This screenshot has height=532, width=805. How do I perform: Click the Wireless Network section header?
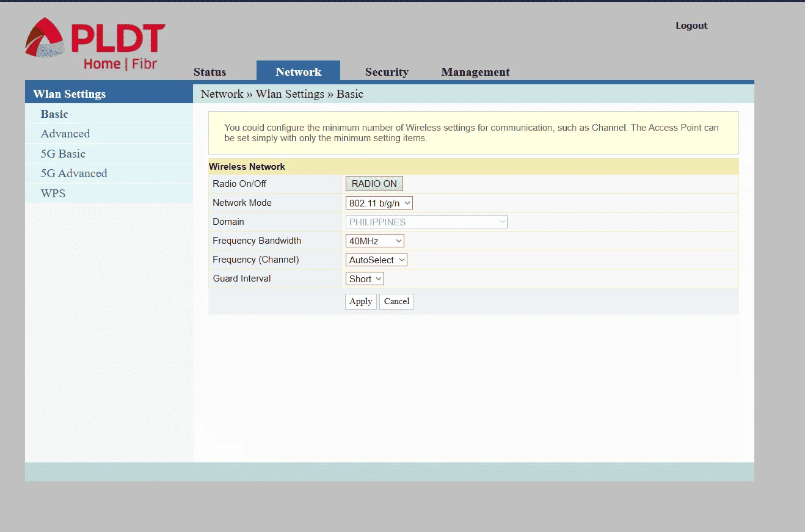point(473,166)
